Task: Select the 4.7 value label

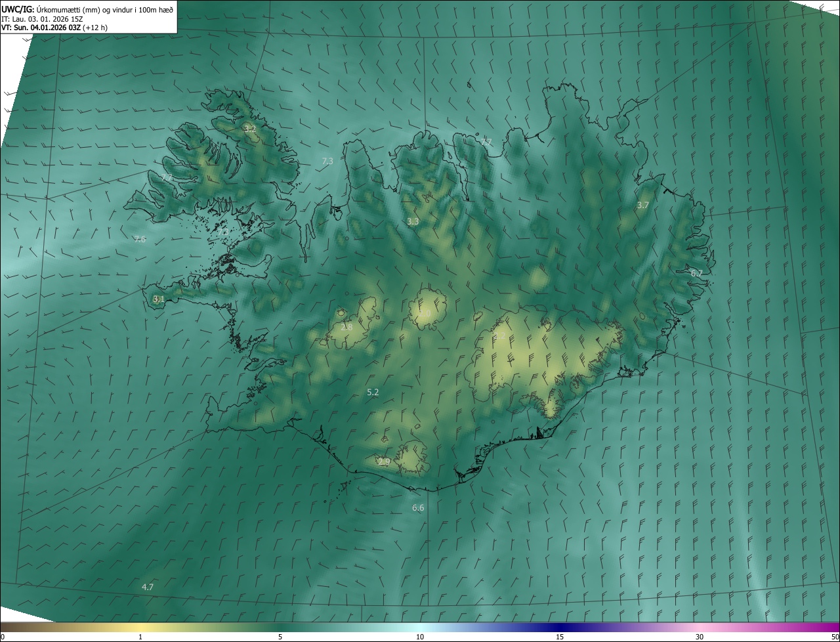Action: tap(148, 587)
